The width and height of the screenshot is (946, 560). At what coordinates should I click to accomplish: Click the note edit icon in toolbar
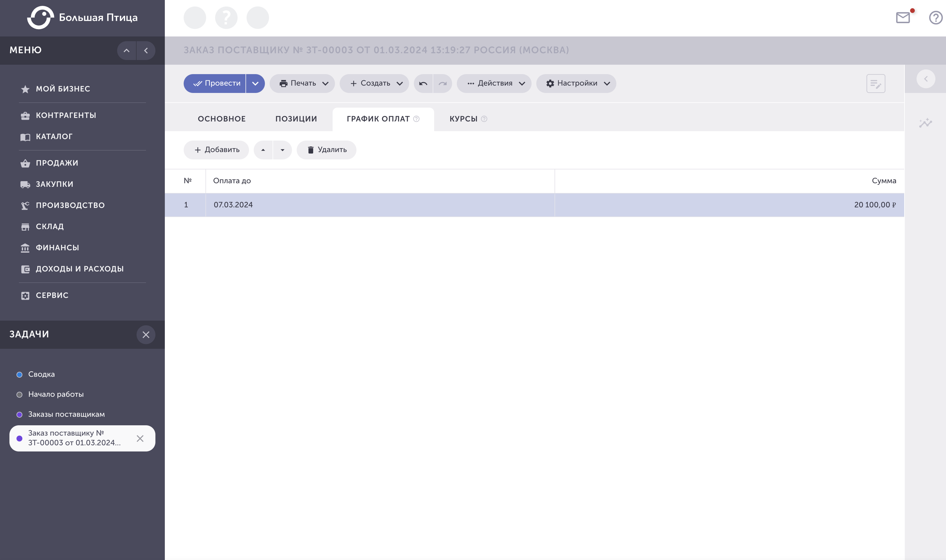[876, 84]
